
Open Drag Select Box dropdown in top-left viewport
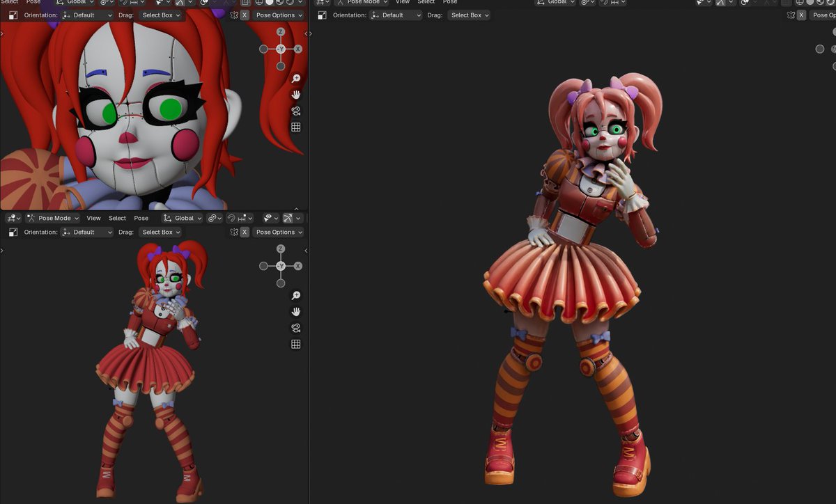(x=161, y=15)
